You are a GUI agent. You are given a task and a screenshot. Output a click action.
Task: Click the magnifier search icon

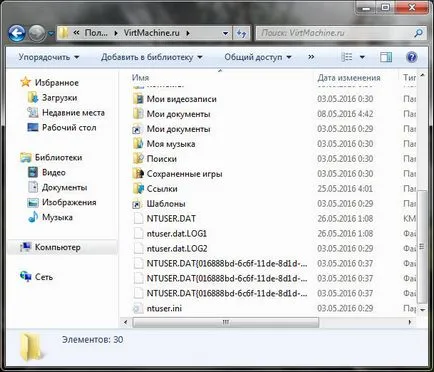coord(419,33)
